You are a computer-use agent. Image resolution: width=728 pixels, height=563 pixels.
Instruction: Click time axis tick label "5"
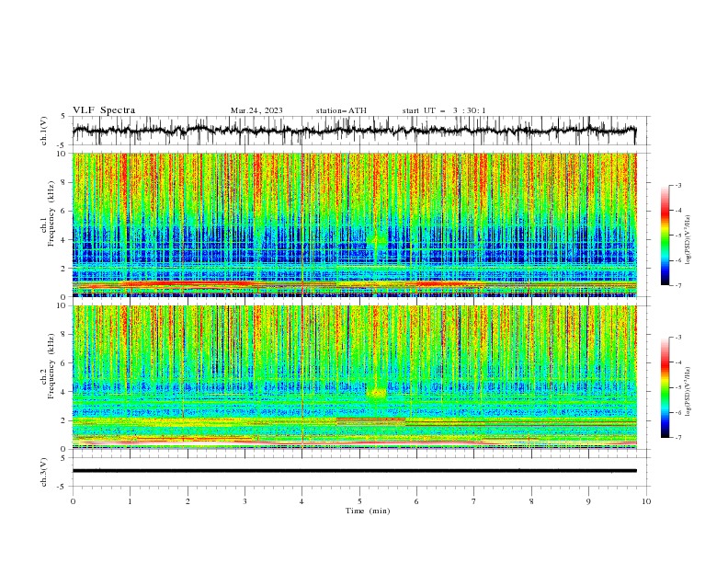coord(359,501)
